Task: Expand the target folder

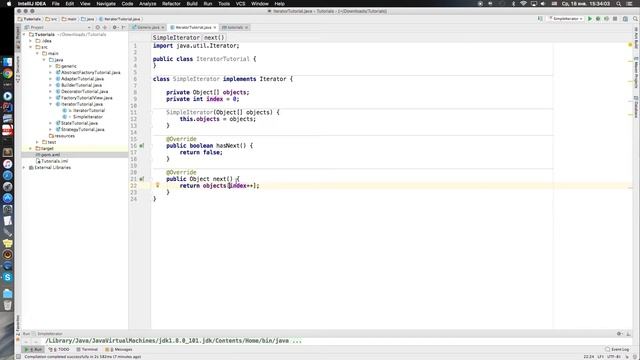Action: click(x=31, y=149)
